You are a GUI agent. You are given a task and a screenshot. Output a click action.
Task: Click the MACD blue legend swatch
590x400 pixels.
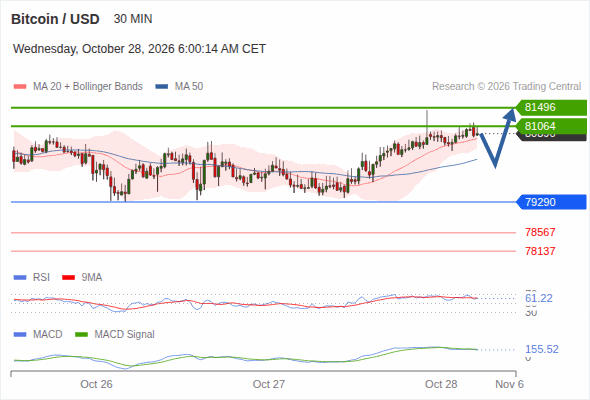click(20, 334)
